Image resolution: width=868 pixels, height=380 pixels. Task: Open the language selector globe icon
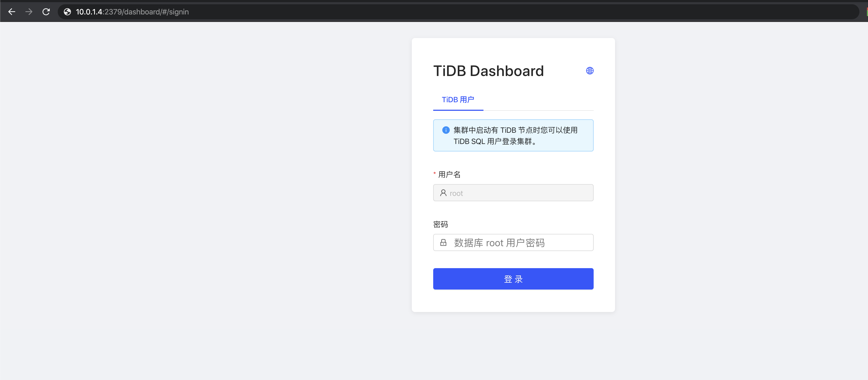(589, 71)
